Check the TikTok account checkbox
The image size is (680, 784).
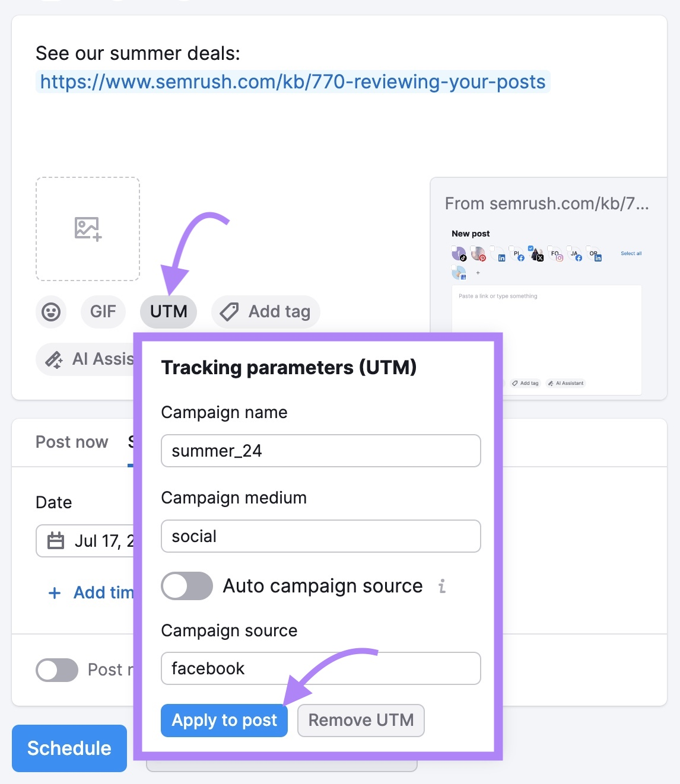455,248
